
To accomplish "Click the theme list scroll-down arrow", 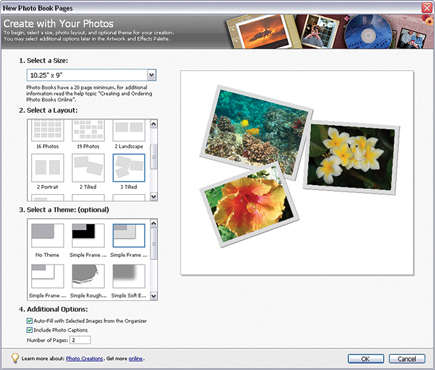I will 154,296.
